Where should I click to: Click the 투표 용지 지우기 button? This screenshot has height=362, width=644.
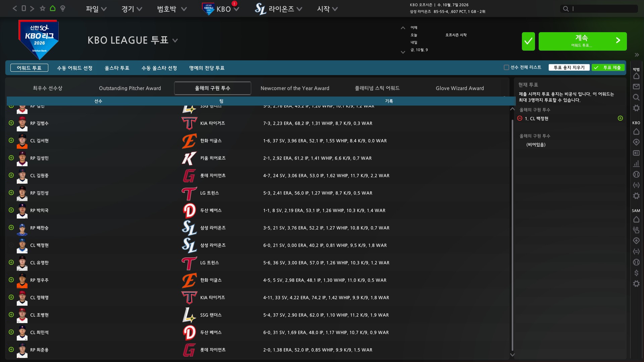pos(569,67)
